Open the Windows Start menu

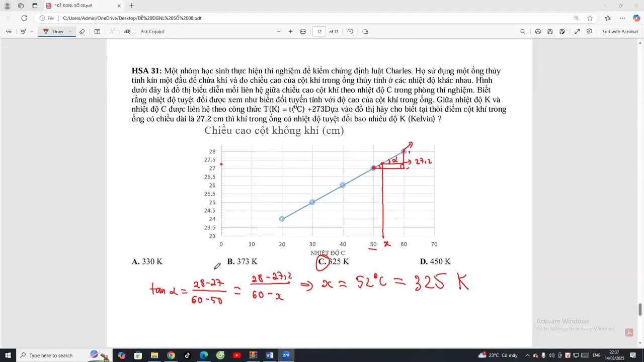(8, 355)
